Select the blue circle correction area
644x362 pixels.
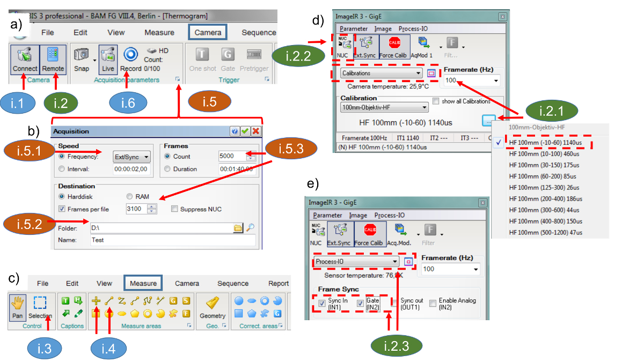point(240,301)
